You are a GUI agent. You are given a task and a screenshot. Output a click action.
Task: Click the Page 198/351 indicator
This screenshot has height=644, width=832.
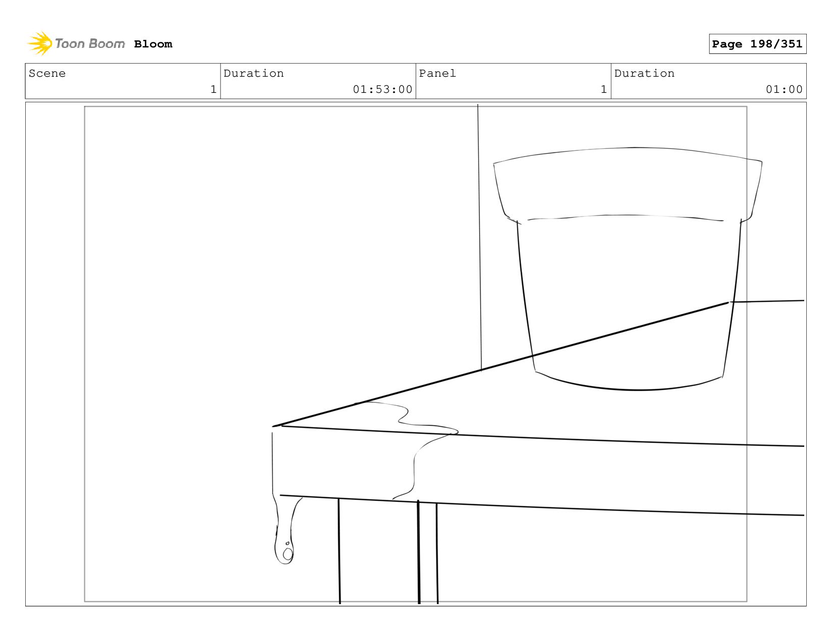click(757, 44)
